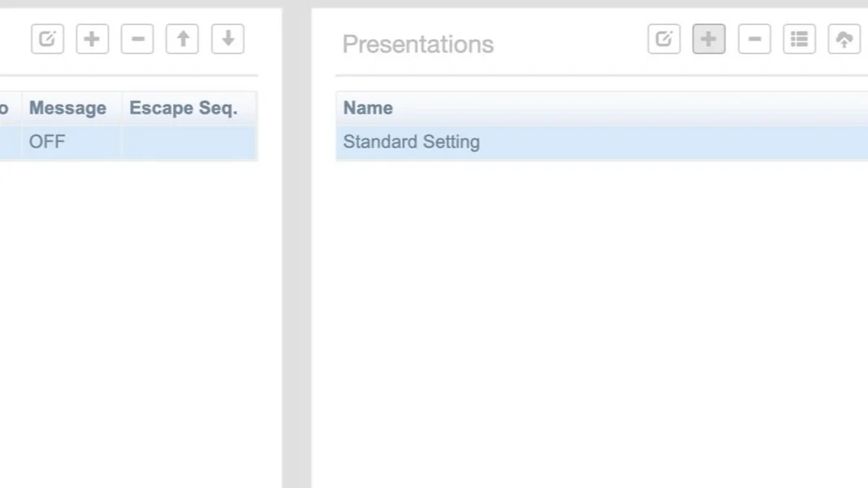The image size is (868, 488).
Task: Select the OFF message cell
Action: coord(47,142)
